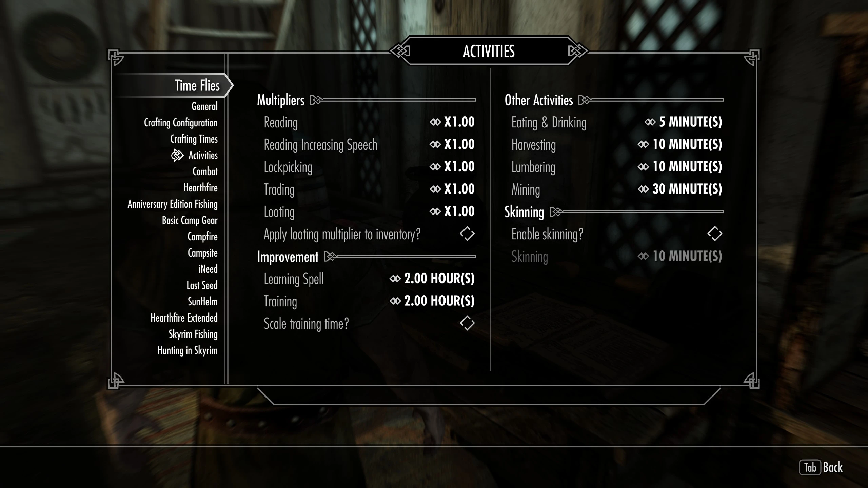Open the iNeed settings section

point(208,269)
